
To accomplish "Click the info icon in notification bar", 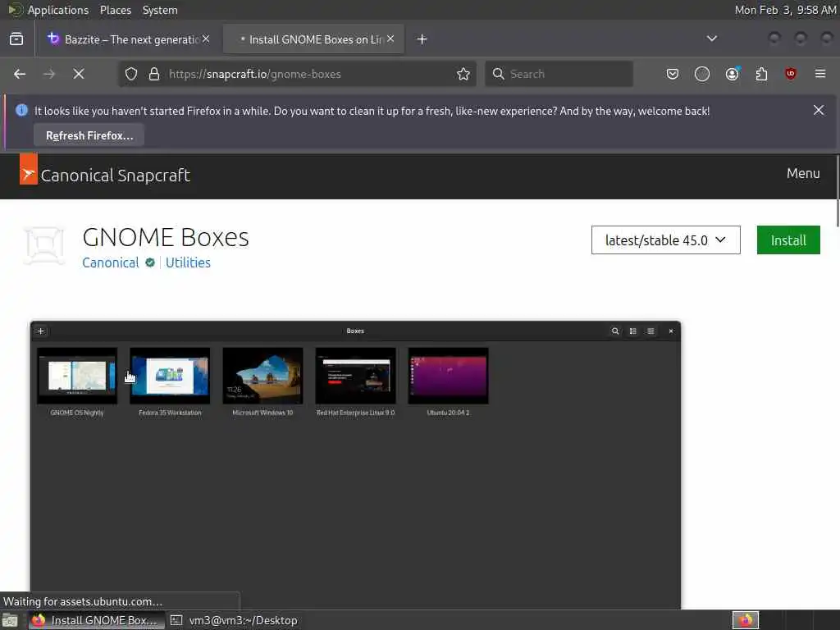I will click(x=21, y=111).
